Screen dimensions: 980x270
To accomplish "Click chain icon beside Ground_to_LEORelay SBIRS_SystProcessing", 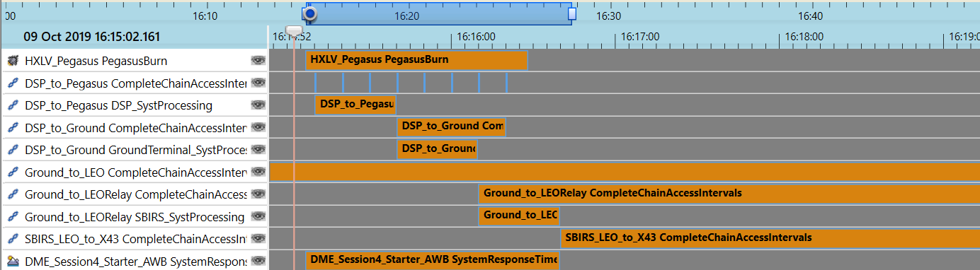I will click(11, 216).
